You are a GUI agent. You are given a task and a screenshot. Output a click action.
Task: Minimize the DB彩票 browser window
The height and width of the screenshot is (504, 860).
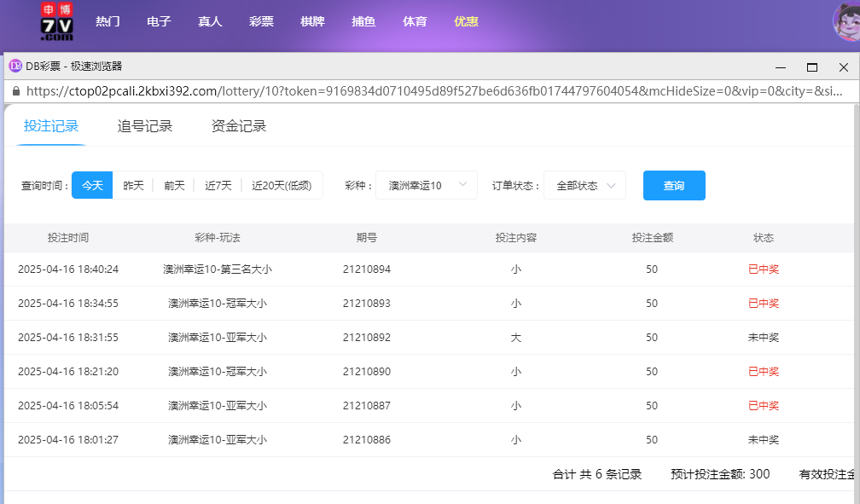[x=780, y=67]
